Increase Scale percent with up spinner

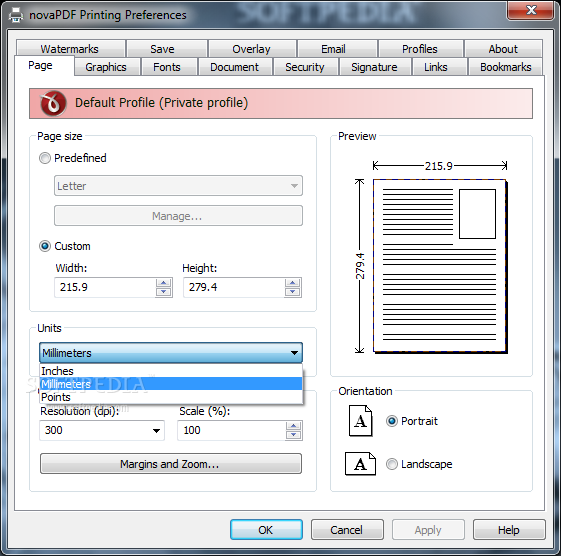pyautogui.click(x=294, y=426)
